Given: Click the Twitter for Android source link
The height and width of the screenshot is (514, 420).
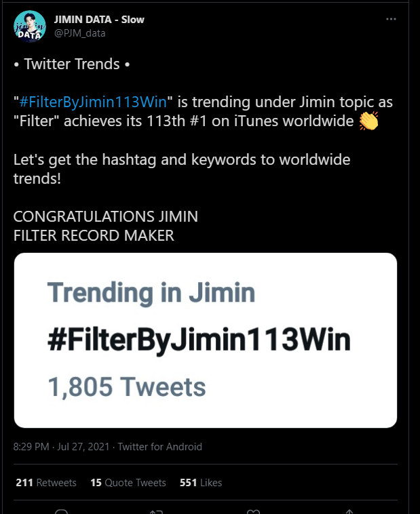Looking at the screenshot, I should point(160,446).
